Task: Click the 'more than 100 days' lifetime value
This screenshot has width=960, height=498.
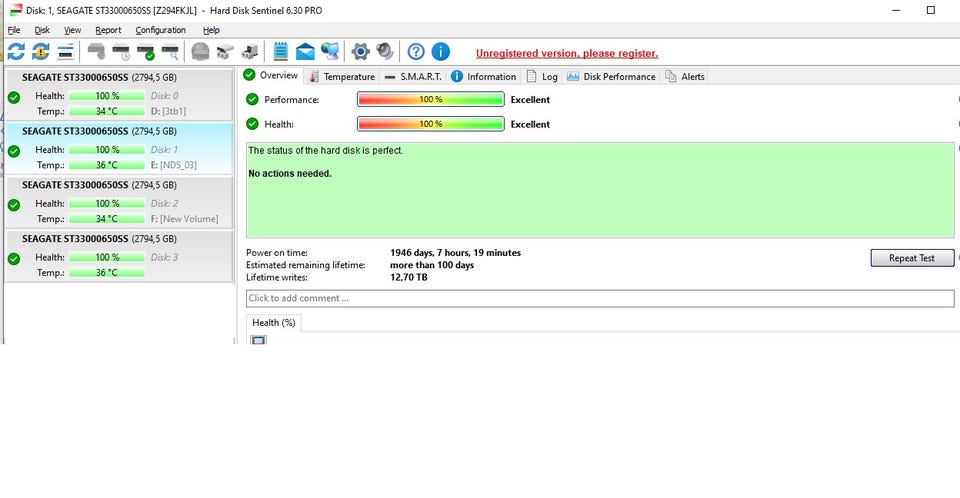Action: pyautogui.click(x=432, y=265)
